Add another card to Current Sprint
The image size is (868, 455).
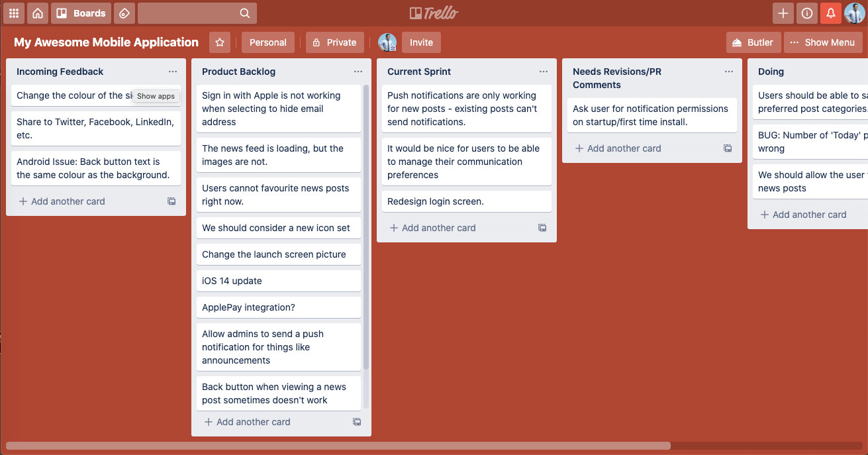432,228
